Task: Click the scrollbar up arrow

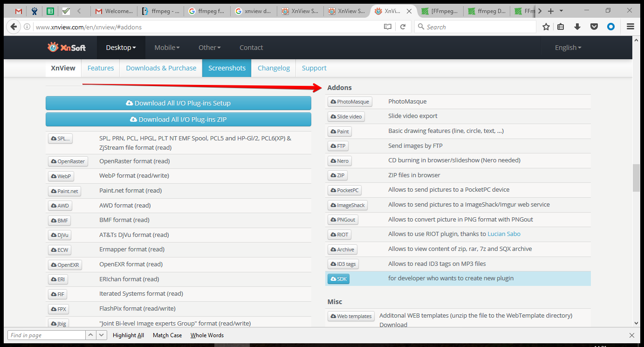Action: point(636,41)
